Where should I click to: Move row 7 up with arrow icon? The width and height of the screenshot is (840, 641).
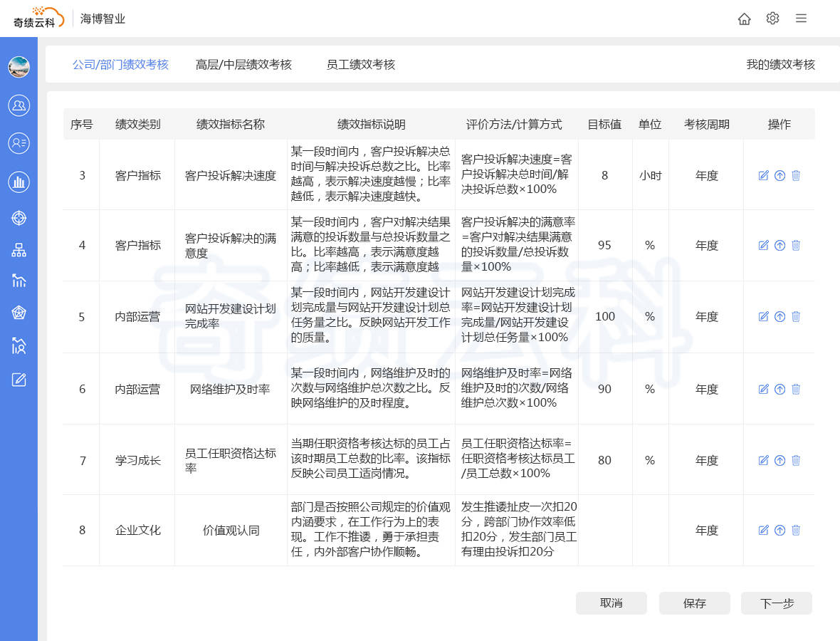(779, 460)
